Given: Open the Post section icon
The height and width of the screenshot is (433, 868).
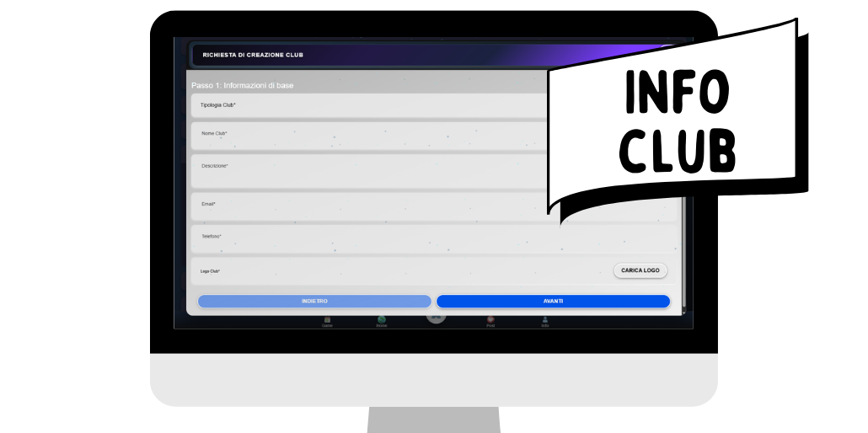Looking at the screenshot, I should click(x=490, y=321).
